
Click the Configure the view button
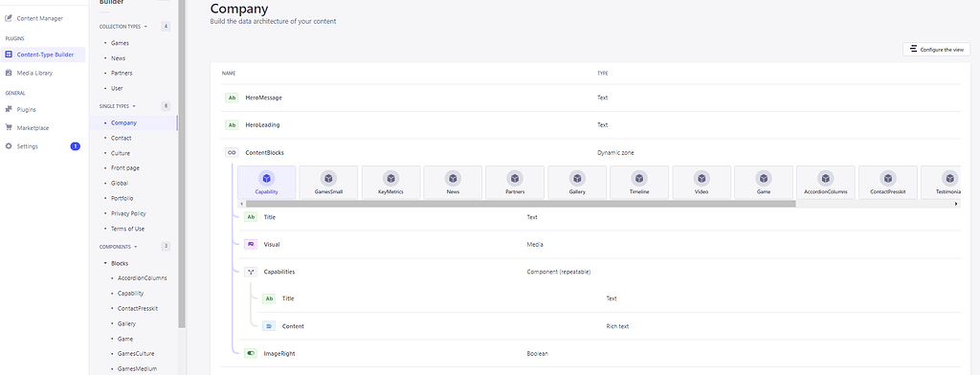(936, 50)
